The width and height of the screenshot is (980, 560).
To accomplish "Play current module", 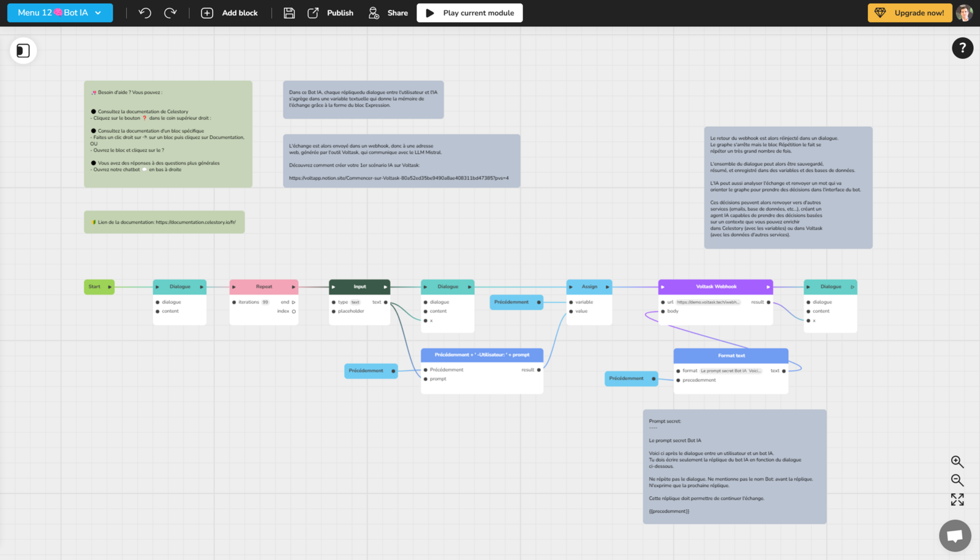I will pyautogui.click(x=470, y=13).
